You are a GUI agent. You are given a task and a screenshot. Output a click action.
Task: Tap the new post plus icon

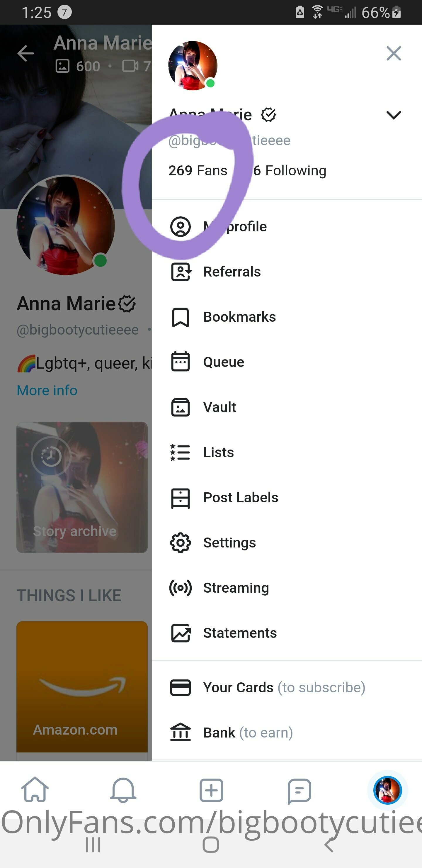[x=211, y=789]
